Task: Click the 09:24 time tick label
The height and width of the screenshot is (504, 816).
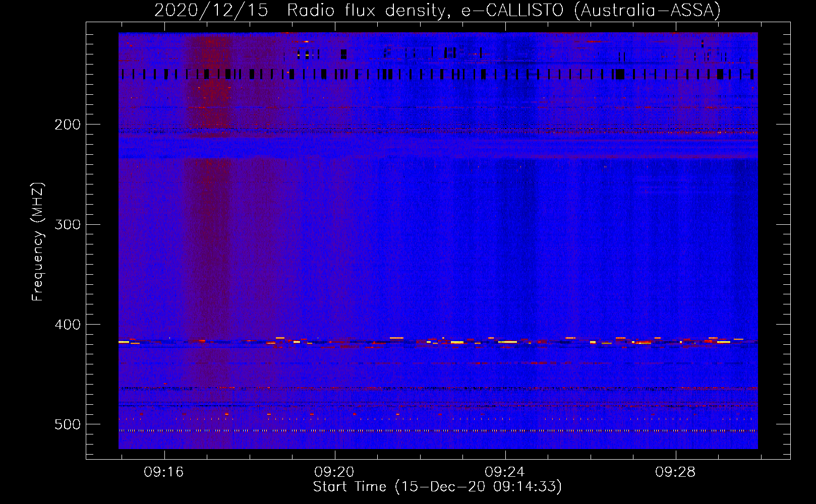Action: click(x=505, y=472)
